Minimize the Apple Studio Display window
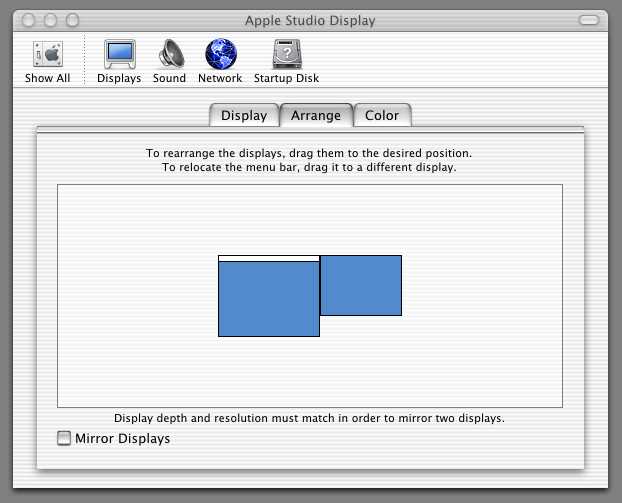 [50, 20]
